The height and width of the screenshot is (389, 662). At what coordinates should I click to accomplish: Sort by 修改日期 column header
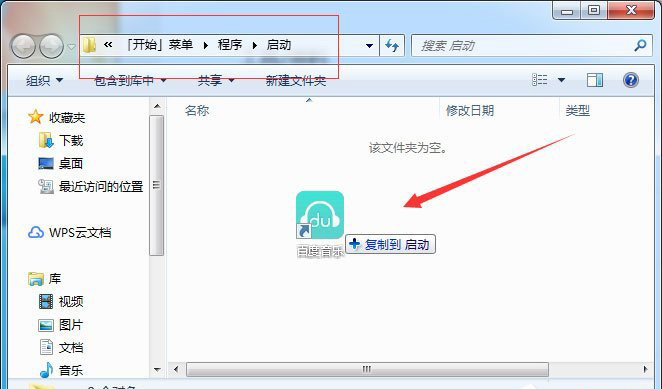tap(470, 111)
